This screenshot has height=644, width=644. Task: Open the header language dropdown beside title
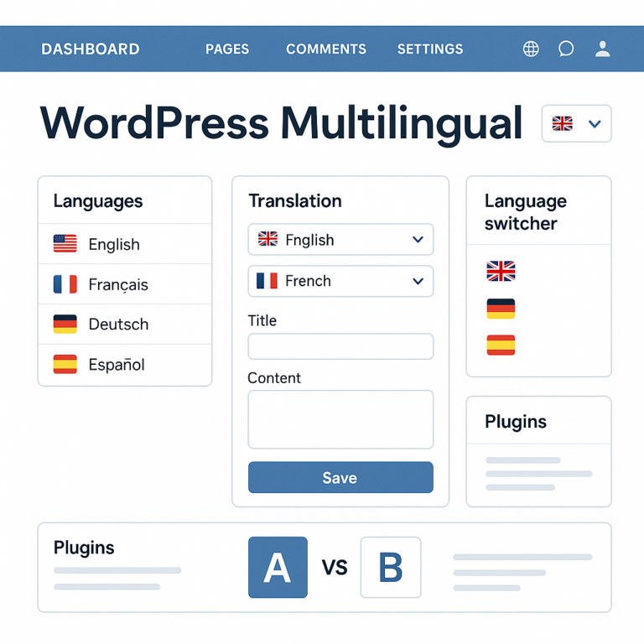(577, 123)
